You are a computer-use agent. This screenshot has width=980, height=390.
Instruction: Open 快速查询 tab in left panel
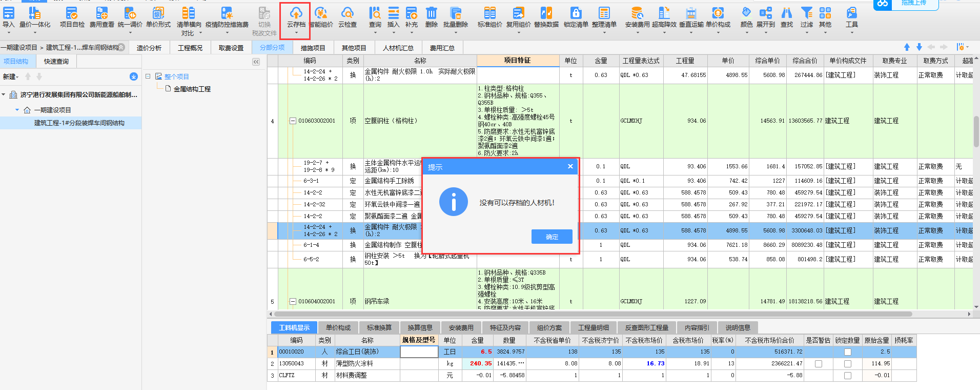click(x=56, y=62)
